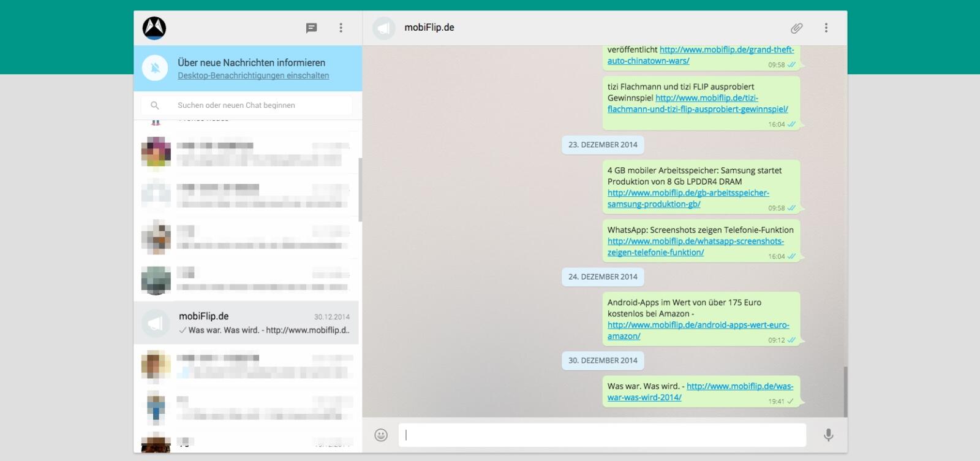Enable desktop notifications via Desktop-Benachrichtigungen einschalten
Image resolution: width=980 pixels, height=461 pixels.
(254, 75)
